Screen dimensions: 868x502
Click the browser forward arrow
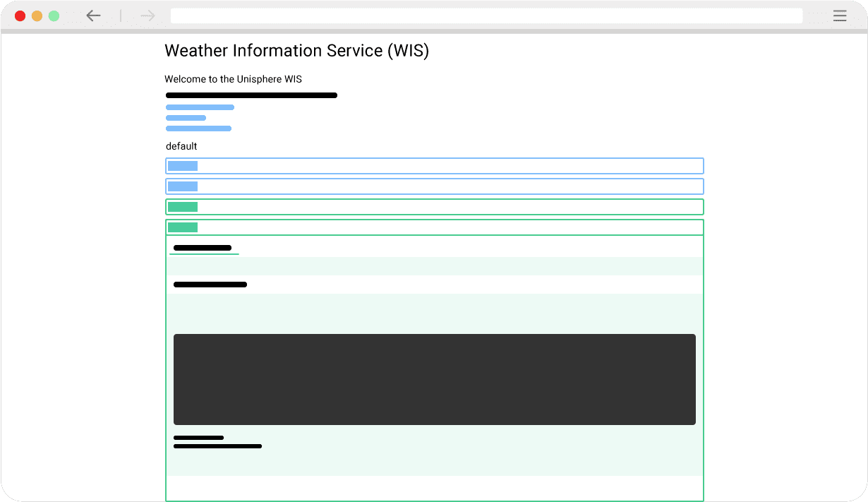tap(147, 16)
